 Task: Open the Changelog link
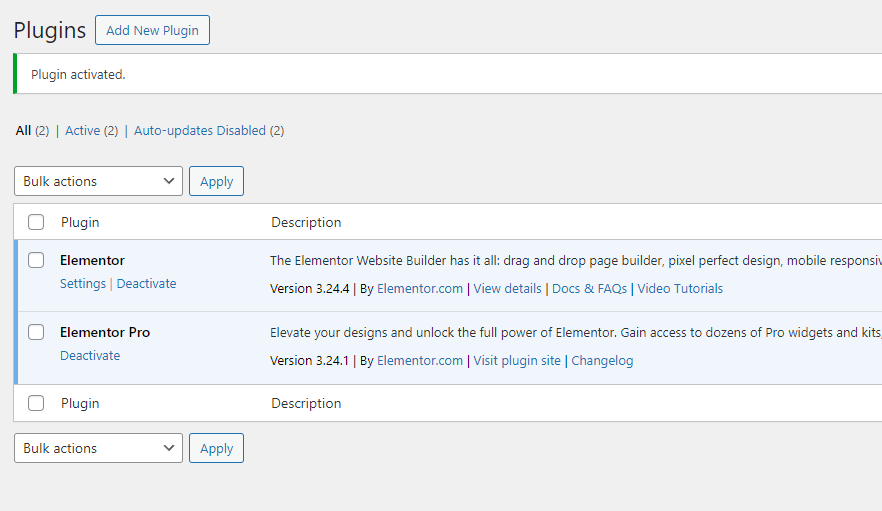pyautogui.click(x=602, y=361)
